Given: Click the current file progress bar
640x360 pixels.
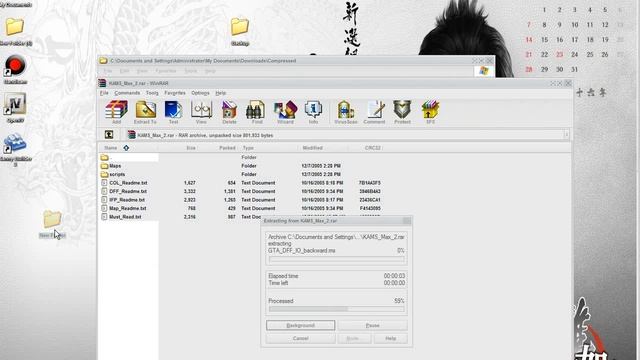Looking at the screenshot, I should pyautogui.click(x=337, y=259).
